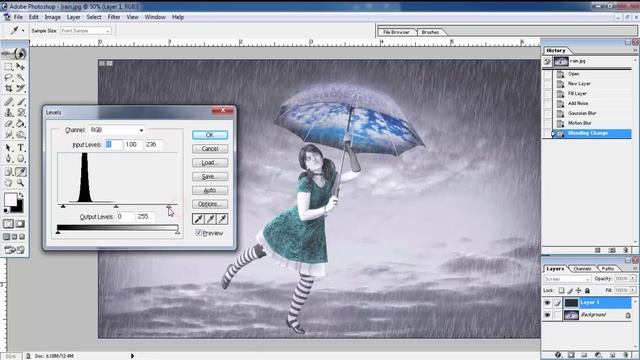Open the Opacity slider arrow
Image resolution: width=640 pixels, height=360 pixels.
click(633, 278)
